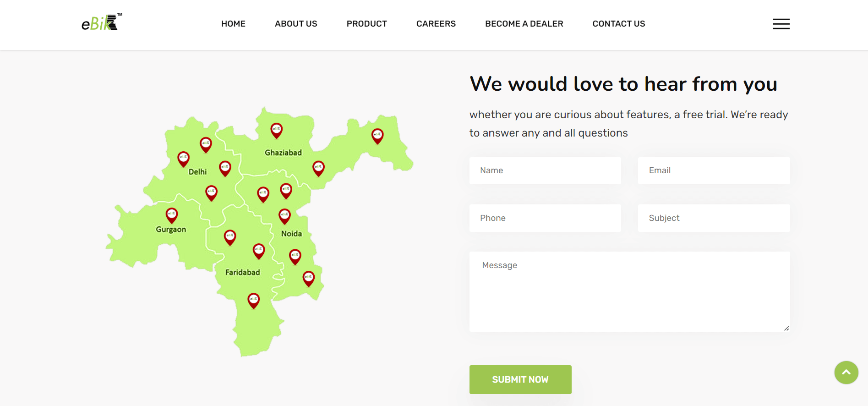Click the southernmost pin below Faridabad label
The height and width of the screenshot is (406, 868).
coord(253,301)
